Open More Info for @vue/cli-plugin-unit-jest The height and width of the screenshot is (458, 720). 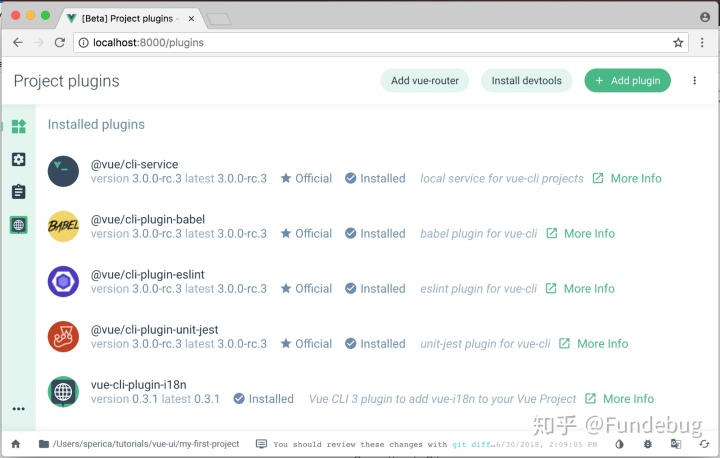[x=594, y=344]
